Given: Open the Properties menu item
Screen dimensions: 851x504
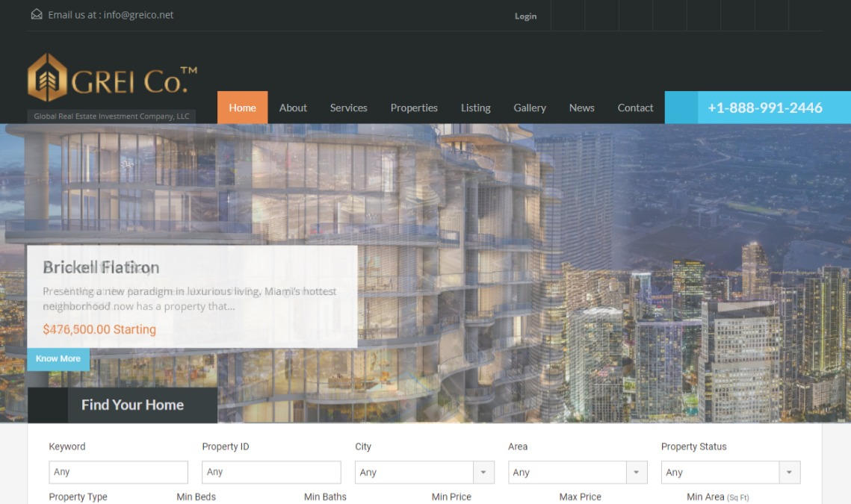Looking at the screenshot, I should [414, 108].
